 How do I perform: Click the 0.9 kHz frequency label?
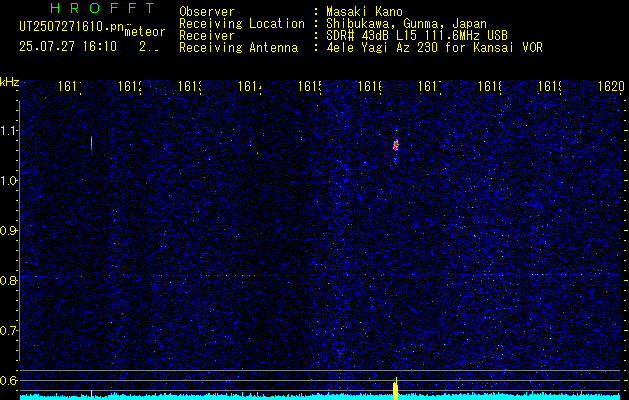tap(8, 230)
